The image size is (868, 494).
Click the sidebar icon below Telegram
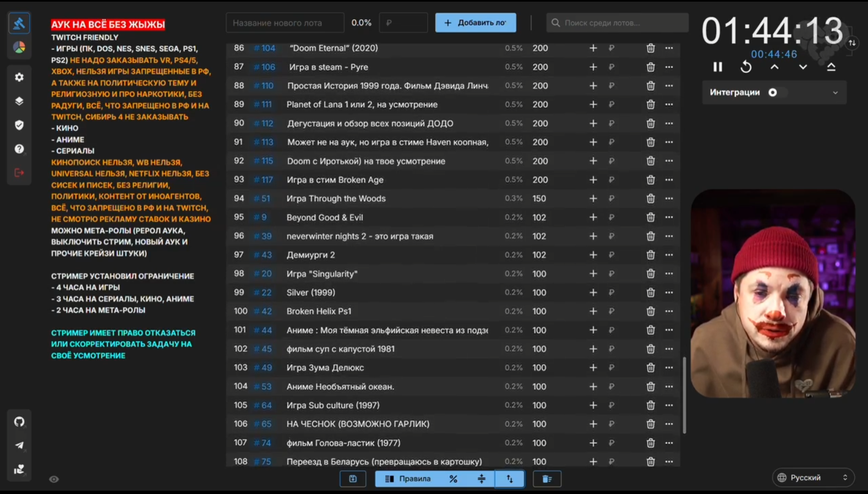[x=19, y=469]
